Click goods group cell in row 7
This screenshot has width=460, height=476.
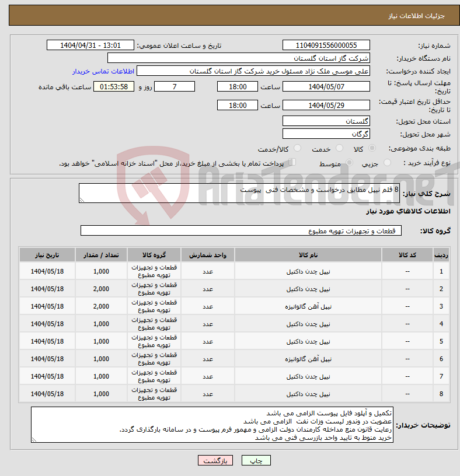point(154,376)
